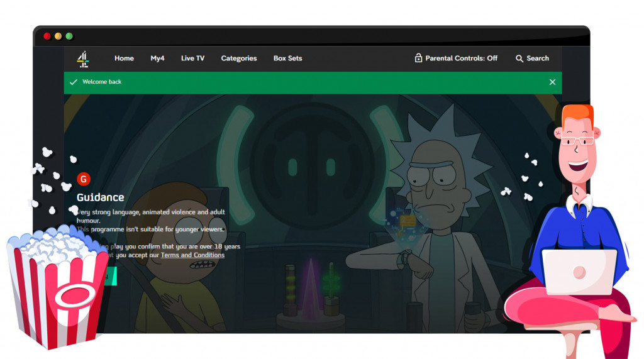644x359 pixels.
Task: Browse Categories
Action: 238,58
